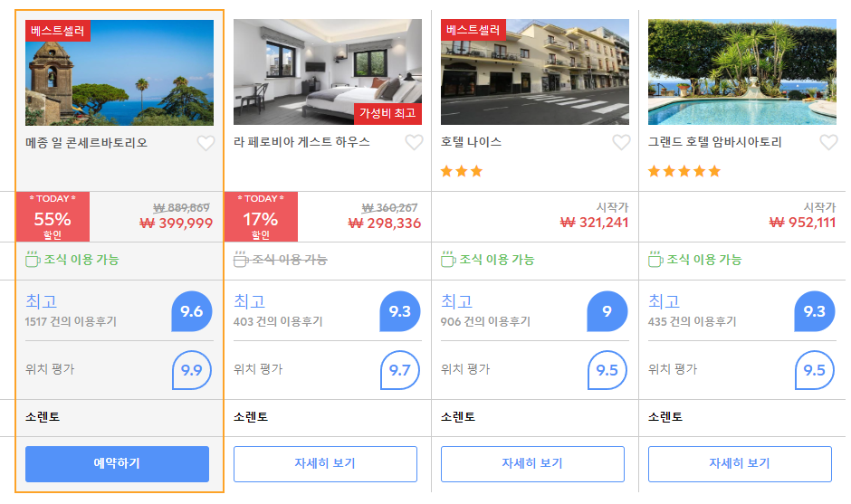851x504 pixels.
Task: Select the 9.7 location score icon
Action: click(x=400, y=371)
